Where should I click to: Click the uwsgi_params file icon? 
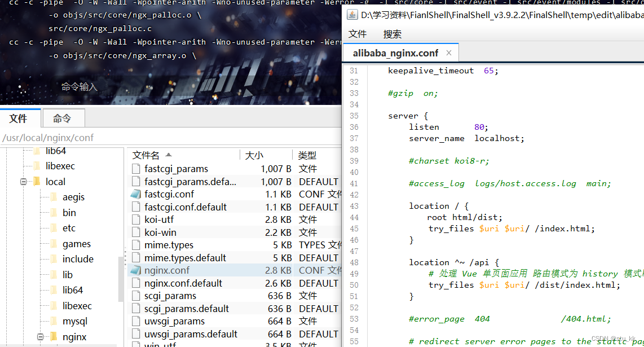tap(136, 321)
